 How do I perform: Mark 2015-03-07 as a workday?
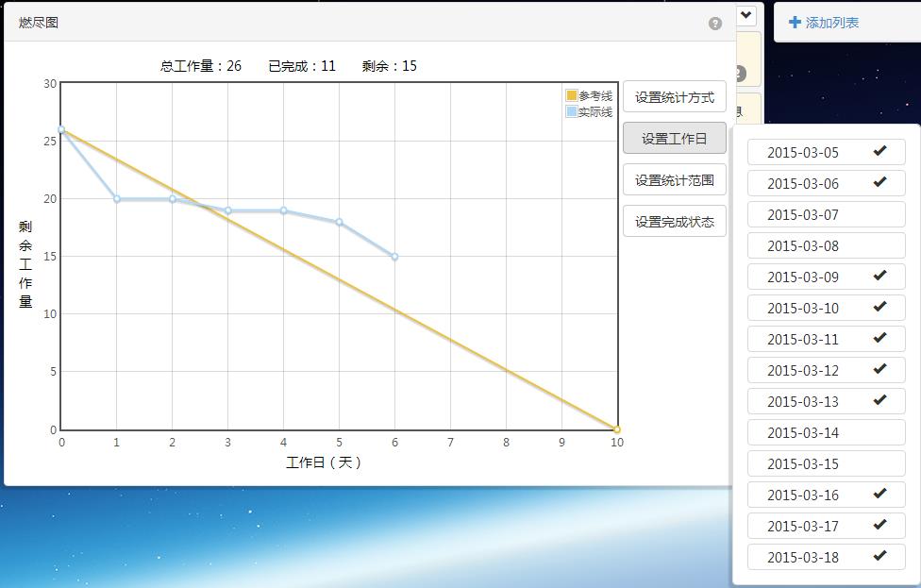click(x=826, y=214)
